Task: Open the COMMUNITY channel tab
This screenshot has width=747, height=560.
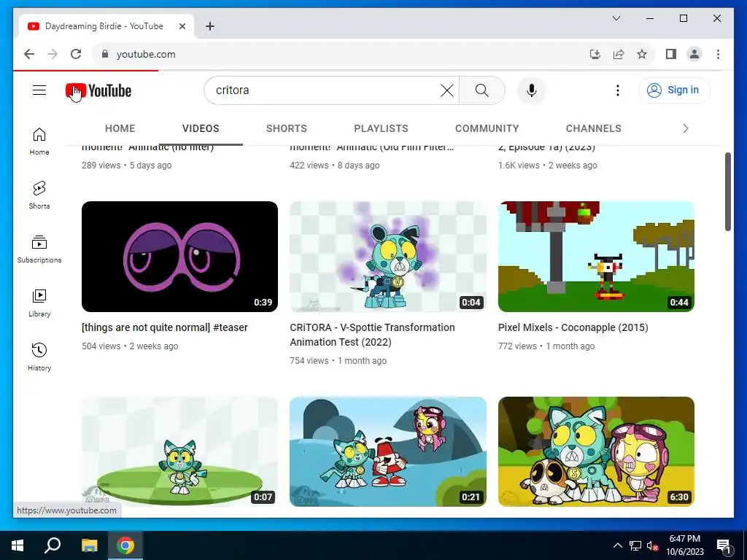Action: pyautogui.click(x=487, y=128)
